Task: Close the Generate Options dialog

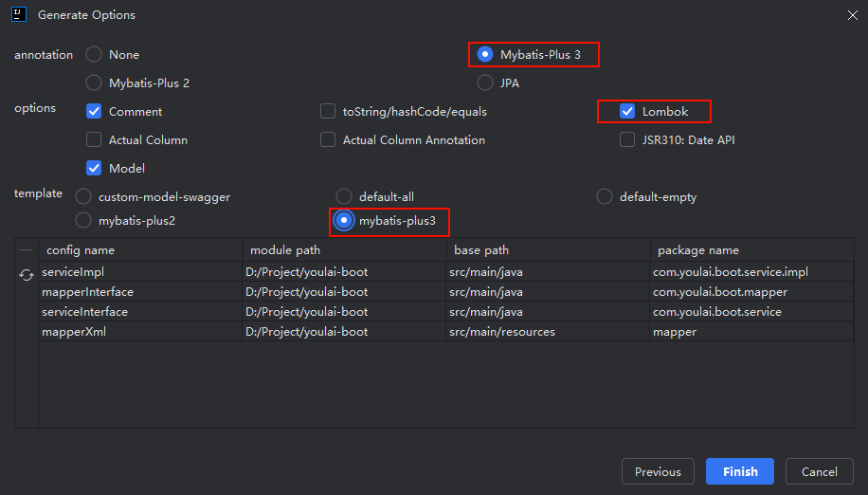Action: pyautogui.click(x=853, y=15)
